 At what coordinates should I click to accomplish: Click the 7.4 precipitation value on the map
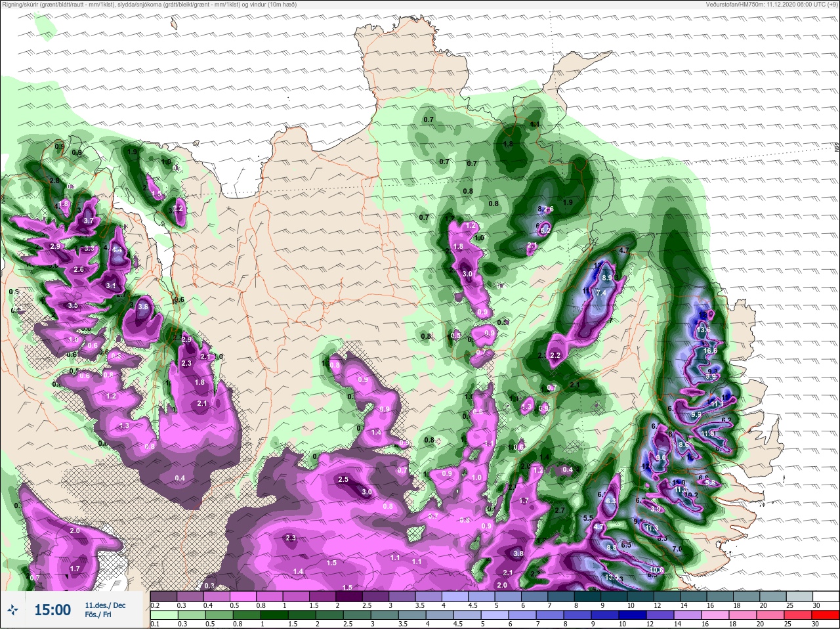pyautogui.click(x=601, y=293)
